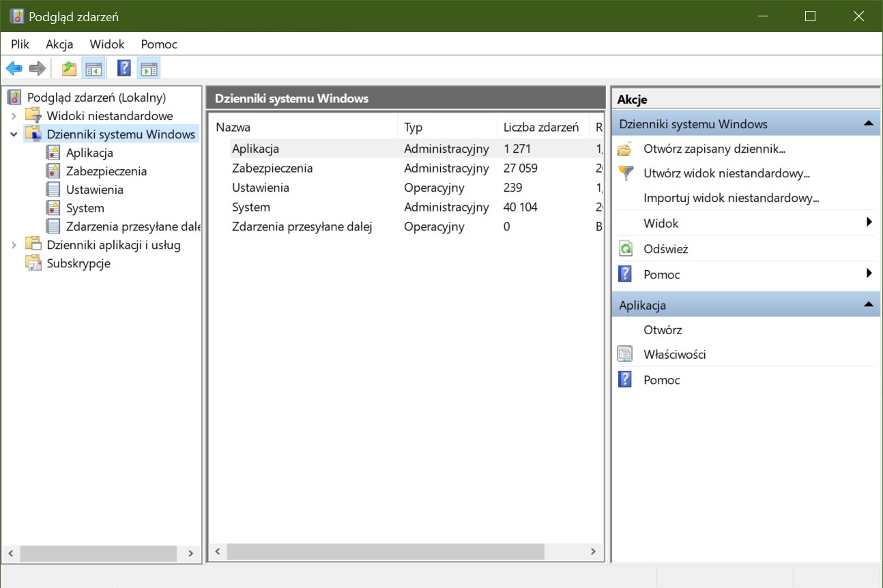
Task: Select the Zabezpieczenia log icon in tree
Action: (53, 171)
